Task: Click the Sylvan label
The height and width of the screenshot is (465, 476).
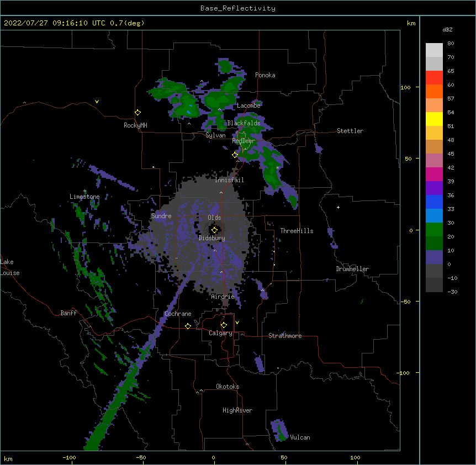Action: (215, 135)
